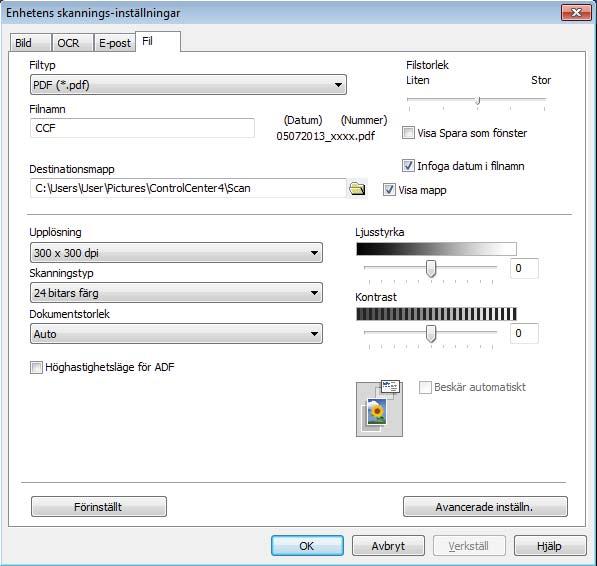Switch to the OCR tab
The image size is (597, 566).
(73, 43)
